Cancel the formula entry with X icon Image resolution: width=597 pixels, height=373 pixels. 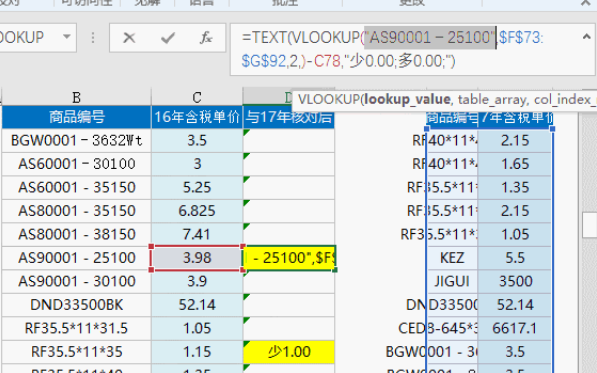(129, 38)
